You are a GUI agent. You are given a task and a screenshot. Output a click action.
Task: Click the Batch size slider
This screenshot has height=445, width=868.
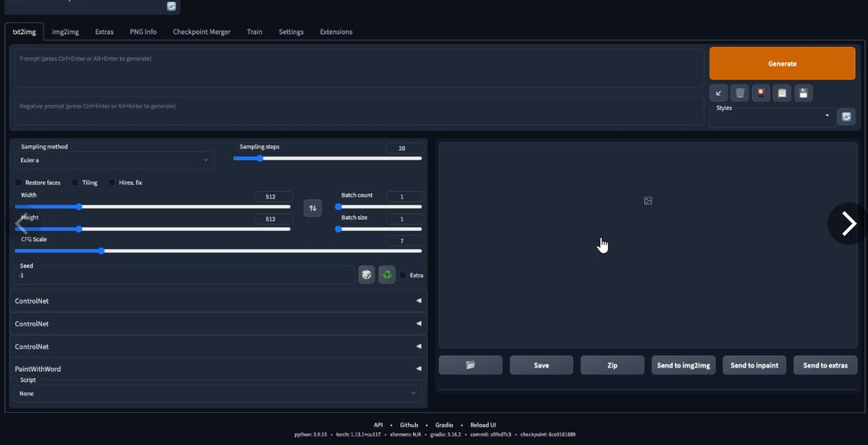380,229
